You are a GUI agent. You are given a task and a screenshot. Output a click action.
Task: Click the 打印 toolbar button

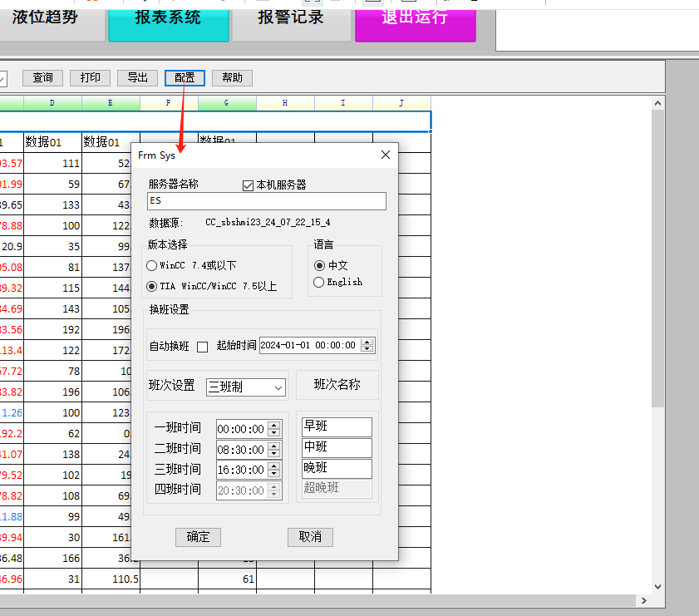click(91, 78)
